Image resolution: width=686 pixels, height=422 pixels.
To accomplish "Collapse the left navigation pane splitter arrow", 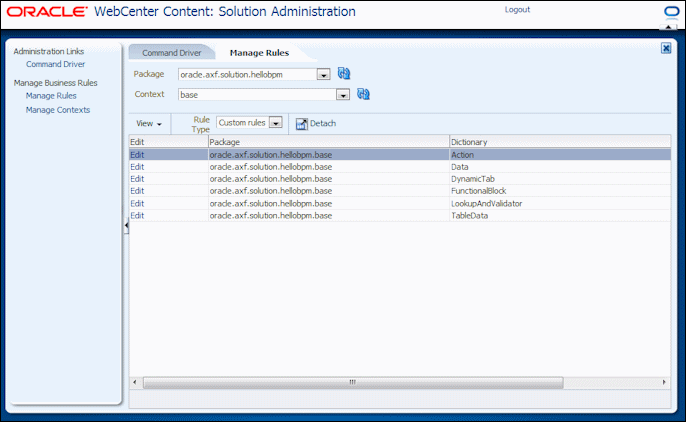I will (x=126, y=225).
